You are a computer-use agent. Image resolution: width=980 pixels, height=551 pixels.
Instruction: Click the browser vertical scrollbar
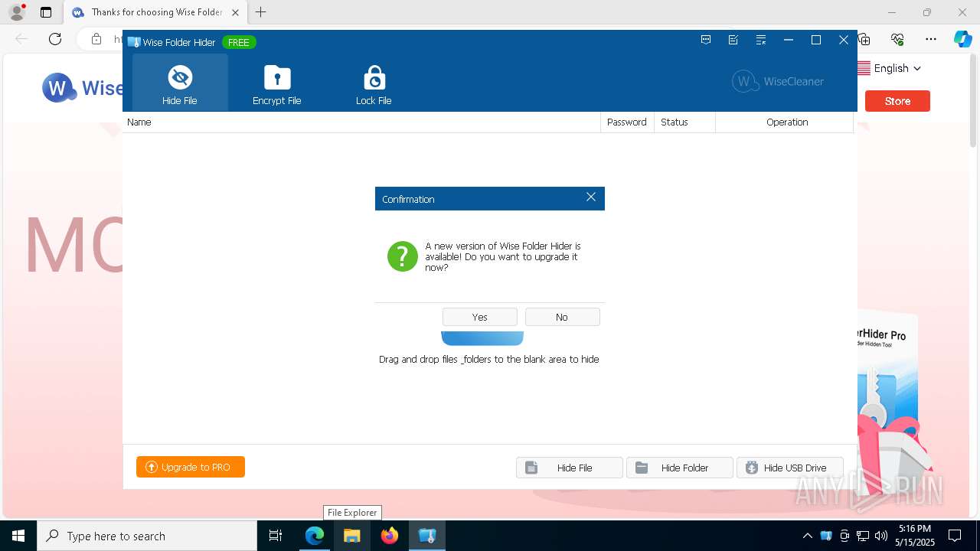[x=973, y=100]
